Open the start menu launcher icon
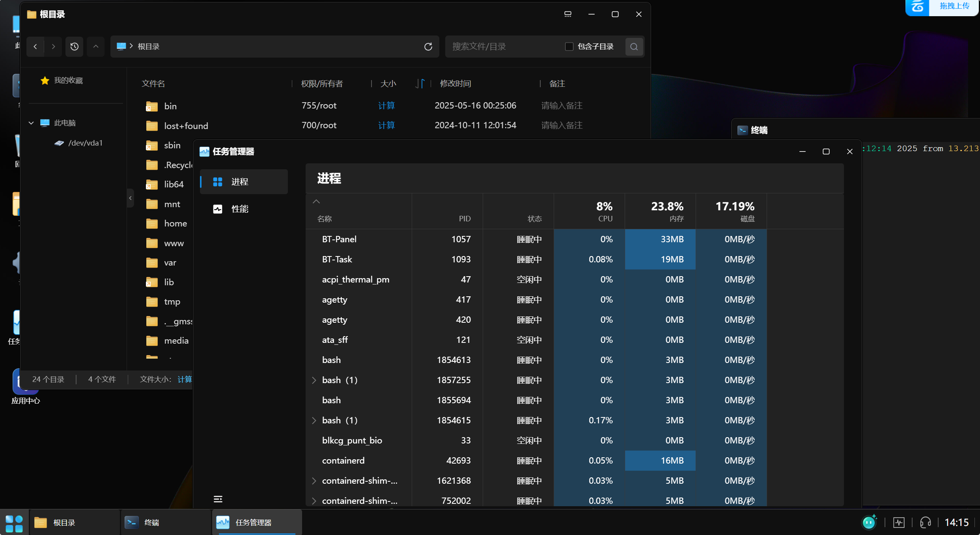The image size is (980, 535). [14, 523]
